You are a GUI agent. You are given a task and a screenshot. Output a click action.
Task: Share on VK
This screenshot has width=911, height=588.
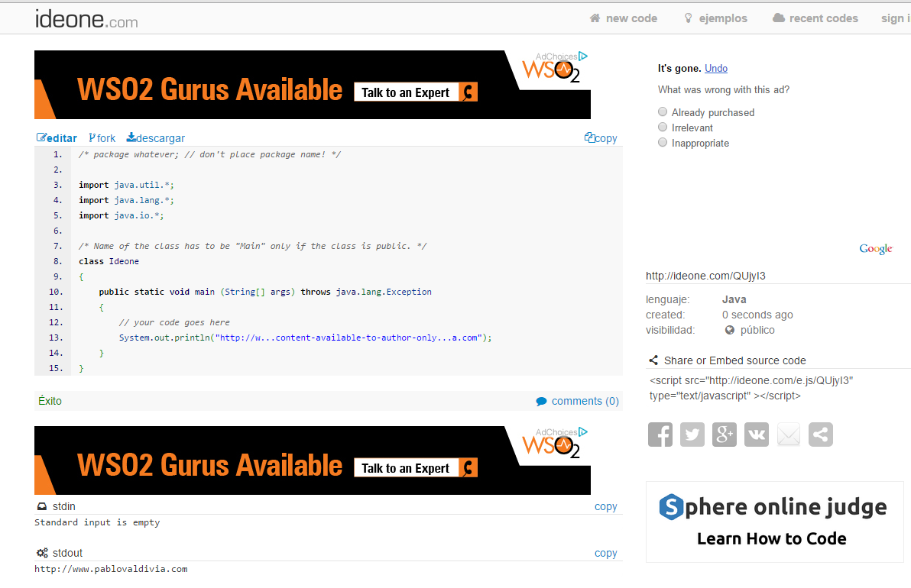(x=757, y=435)
